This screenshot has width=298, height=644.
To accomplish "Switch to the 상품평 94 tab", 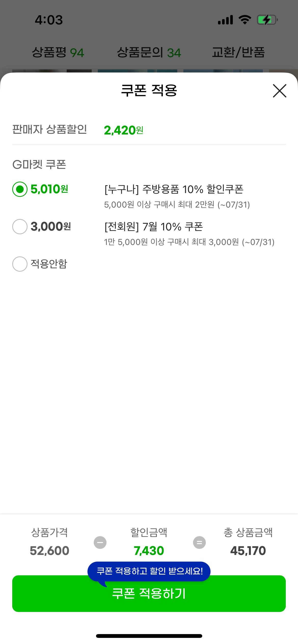I will [58, 53].
